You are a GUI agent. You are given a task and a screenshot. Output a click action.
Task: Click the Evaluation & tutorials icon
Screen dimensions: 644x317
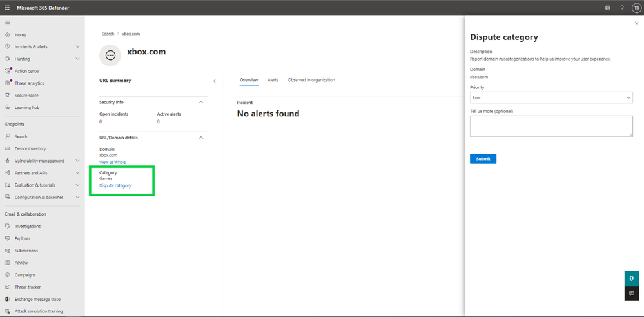click(7, 185)
